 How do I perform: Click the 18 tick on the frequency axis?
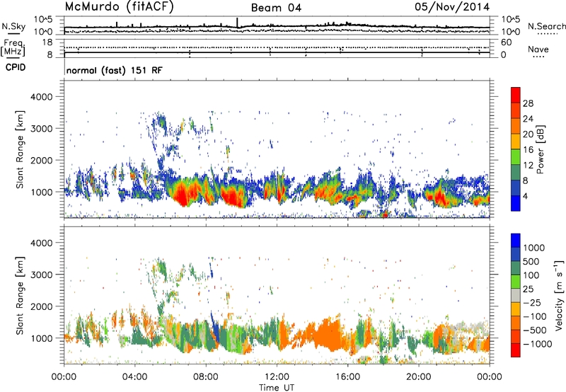click(47, 42)
